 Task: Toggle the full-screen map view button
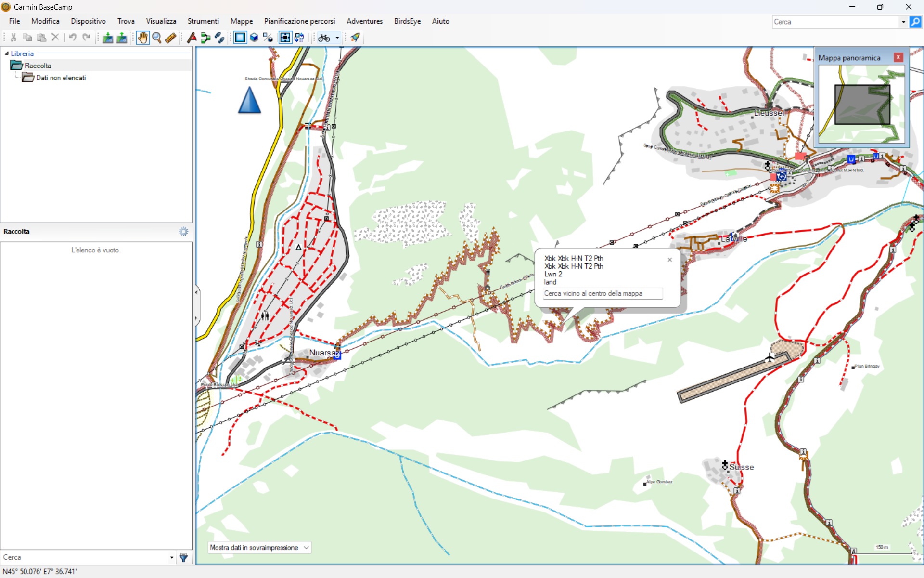pyautogui.click(x=285, y=38)
